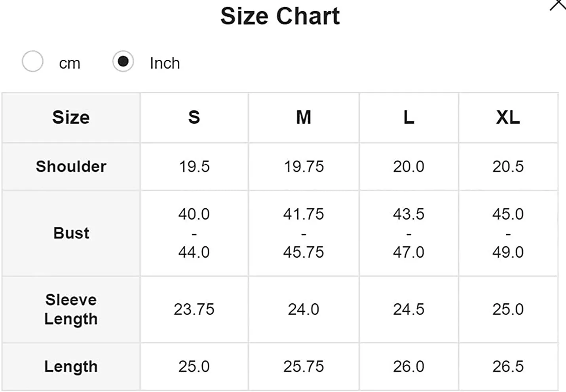The width and height of the screenshot is (566, 392).
Task: Click the XL size column header
Action: coord(508,117)
